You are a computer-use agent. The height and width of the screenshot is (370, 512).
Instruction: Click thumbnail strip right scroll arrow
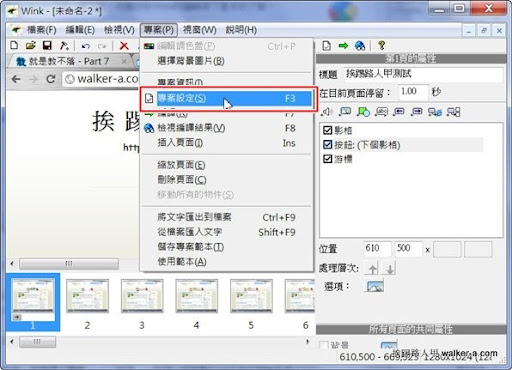pos(308,342)
